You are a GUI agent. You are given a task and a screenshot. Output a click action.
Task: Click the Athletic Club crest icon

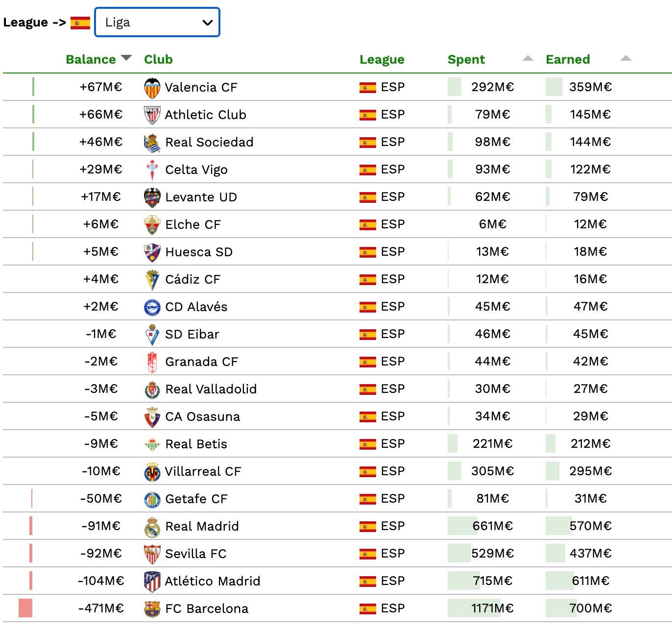(x=152, y=115)
